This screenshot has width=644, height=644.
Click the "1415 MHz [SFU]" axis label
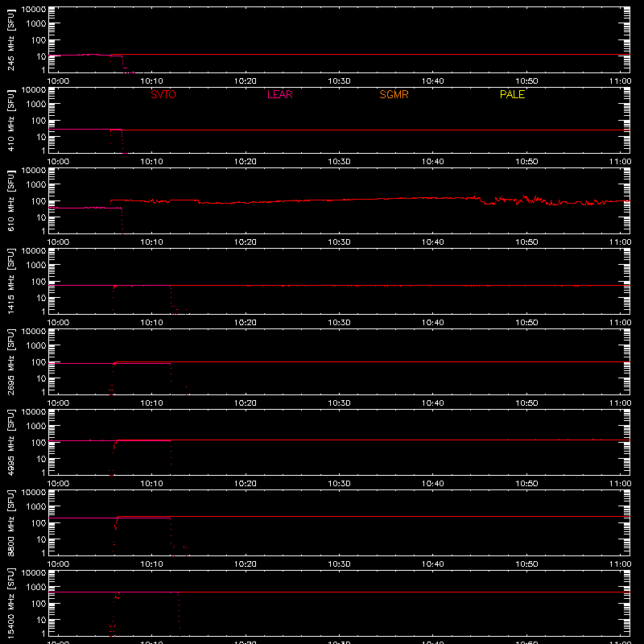pyautogui.click(x=11, y=281)
